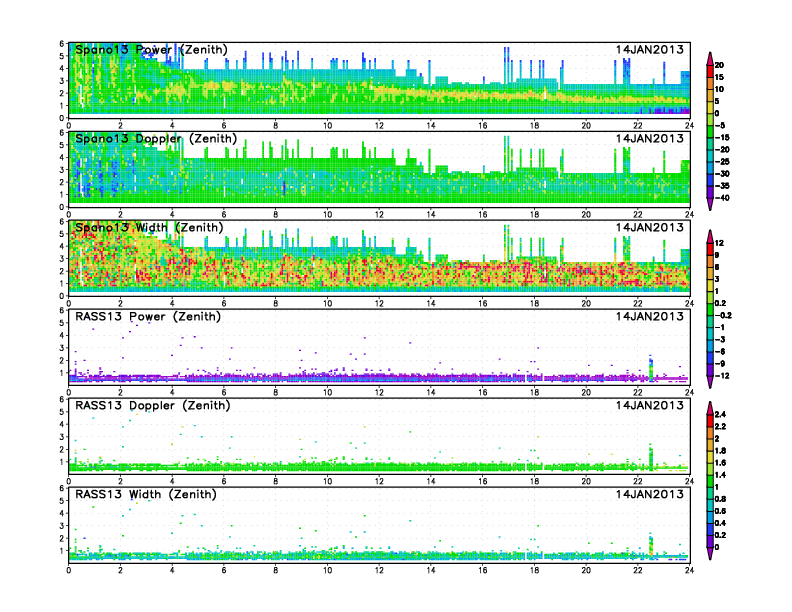Click hour 18 tick label under RASS13 Power panel
The image size is (792, 612).
(534, 392)
